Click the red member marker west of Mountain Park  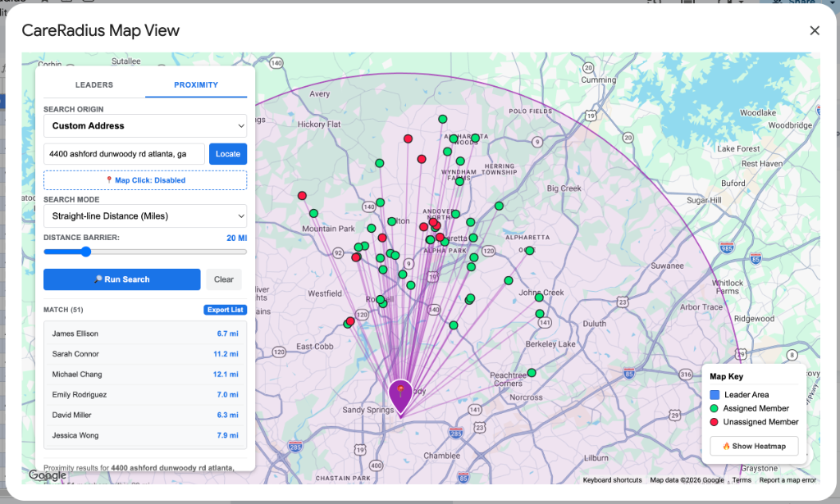[302, 196]
